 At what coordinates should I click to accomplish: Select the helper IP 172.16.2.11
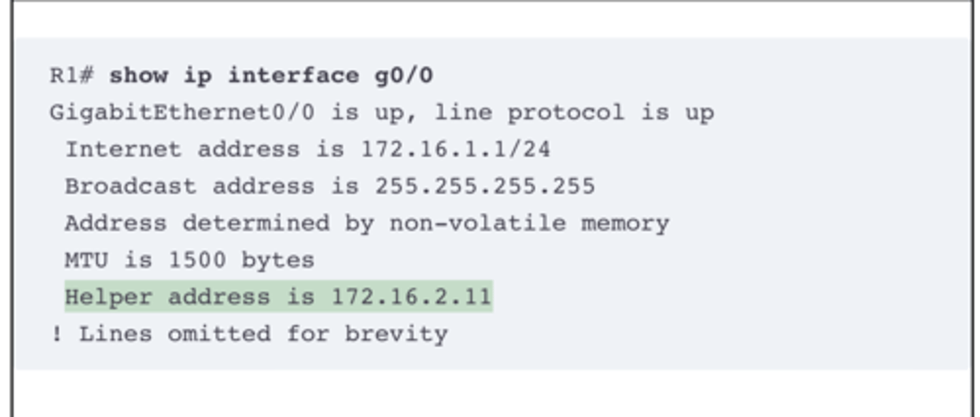point(411,297)
